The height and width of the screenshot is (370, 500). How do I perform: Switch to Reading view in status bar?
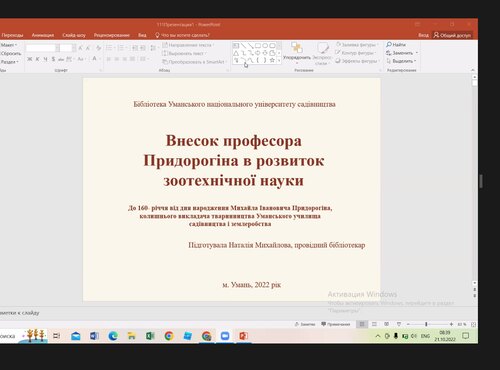(387, 324)
